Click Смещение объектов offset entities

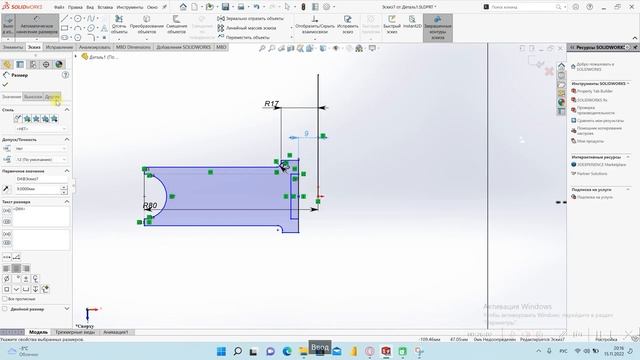pos(176,24)
